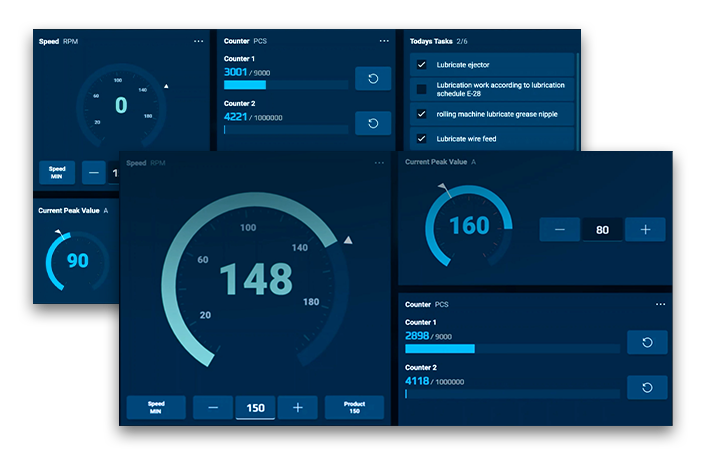Screen dimensions: 703x460
Task: Reset Counter 2 showing 4221 pieces
Action: [x=373, y=123]
